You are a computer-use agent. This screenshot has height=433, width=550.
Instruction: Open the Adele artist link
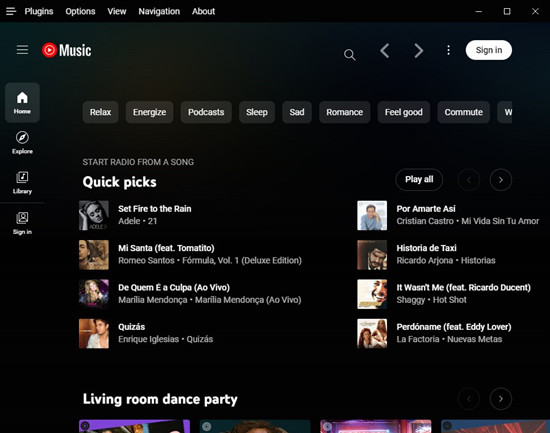[129, 221]
